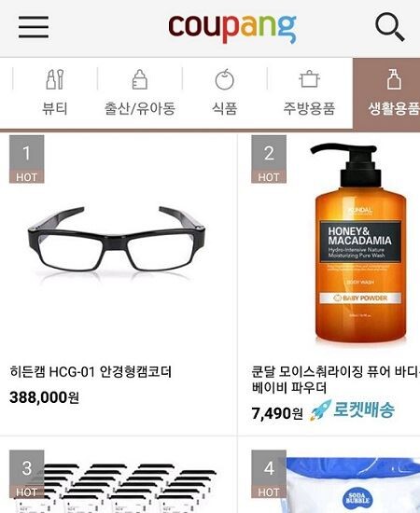Open the Soda Bubble product thumbnail

[x=353, y=485]
